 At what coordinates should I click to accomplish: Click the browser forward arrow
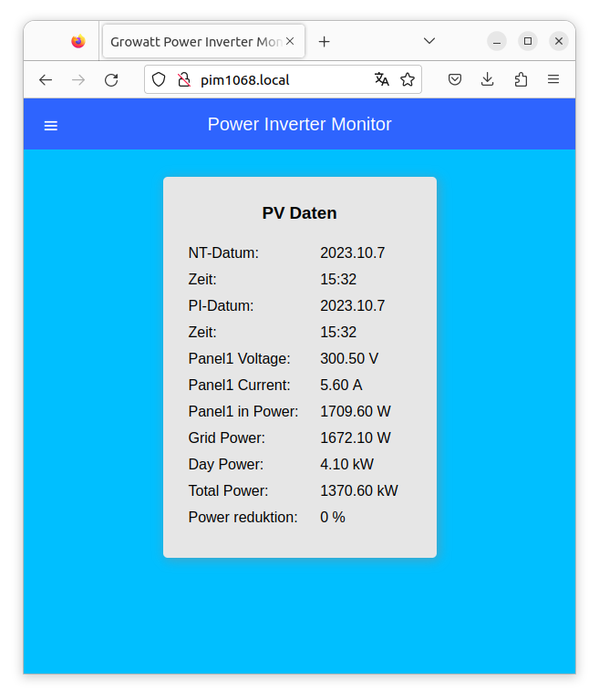[78, 80]
